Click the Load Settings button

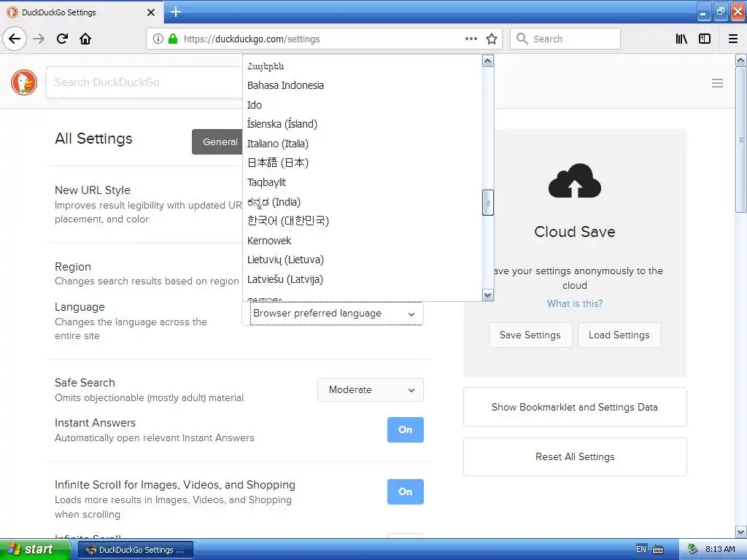pos(619,335)
